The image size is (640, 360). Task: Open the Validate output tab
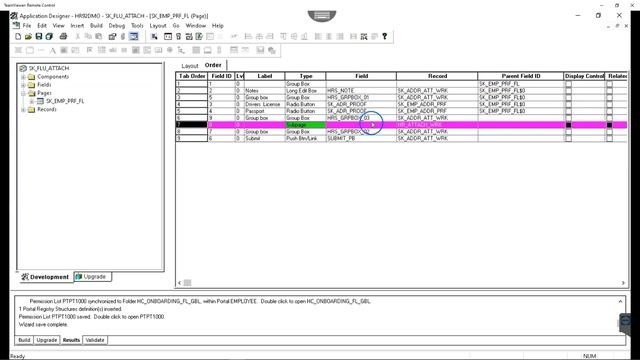coord(95,340)
